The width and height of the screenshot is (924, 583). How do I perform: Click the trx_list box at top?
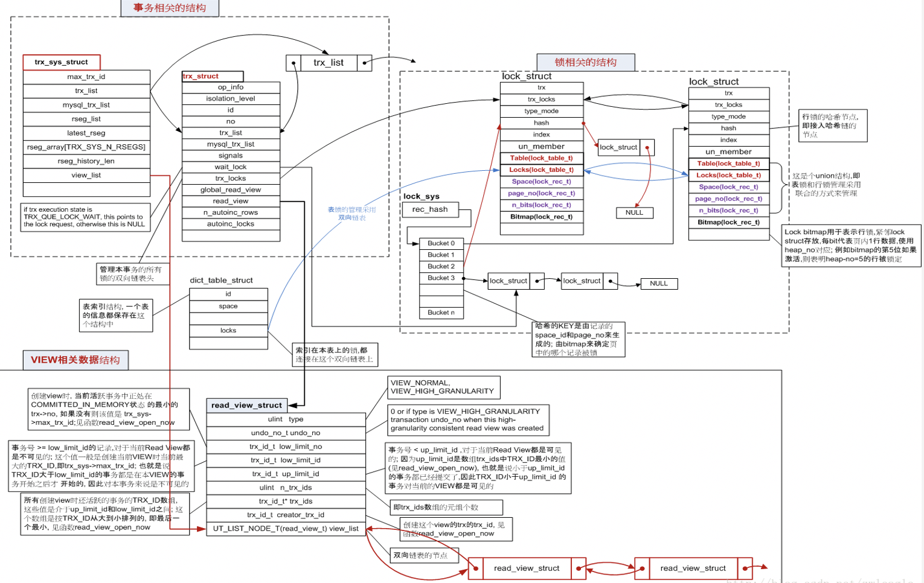pyautogui.click(x=329, y=63)
